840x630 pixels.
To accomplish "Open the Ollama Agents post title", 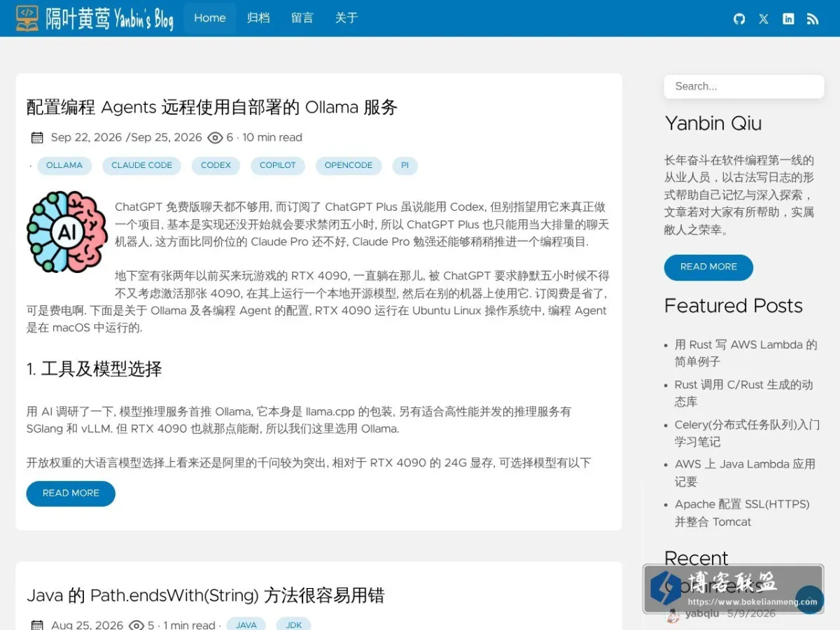I will click(x=212, y=108).
